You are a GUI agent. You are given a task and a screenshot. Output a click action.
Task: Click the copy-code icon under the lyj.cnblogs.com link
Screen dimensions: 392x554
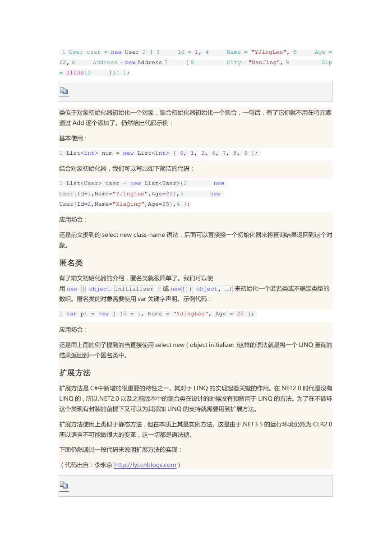(64, 485)
